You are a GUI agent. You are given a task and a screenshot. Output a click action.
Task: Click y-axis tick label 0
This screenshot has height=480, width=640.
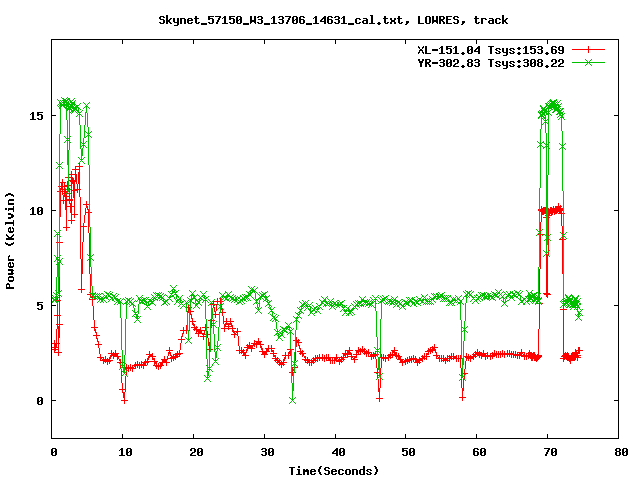[40, 401]
